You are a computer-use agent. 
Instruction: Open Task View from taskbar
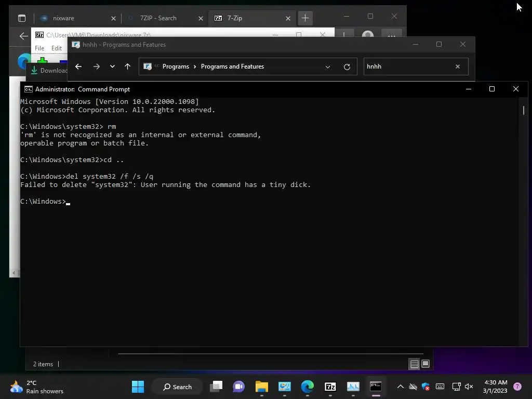(216, 387)
